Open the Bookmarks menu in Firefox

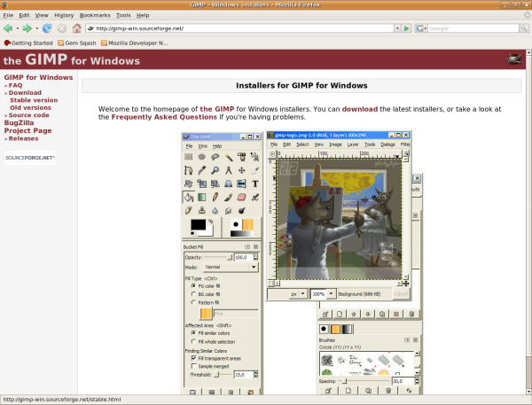[x=95, y=15]
